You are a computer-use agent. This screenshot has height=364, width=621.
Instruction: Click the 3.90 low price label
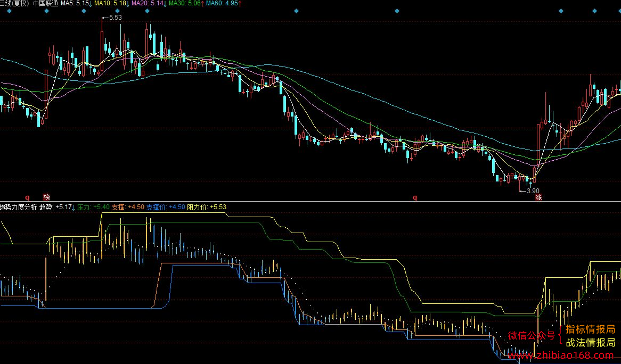533,191
